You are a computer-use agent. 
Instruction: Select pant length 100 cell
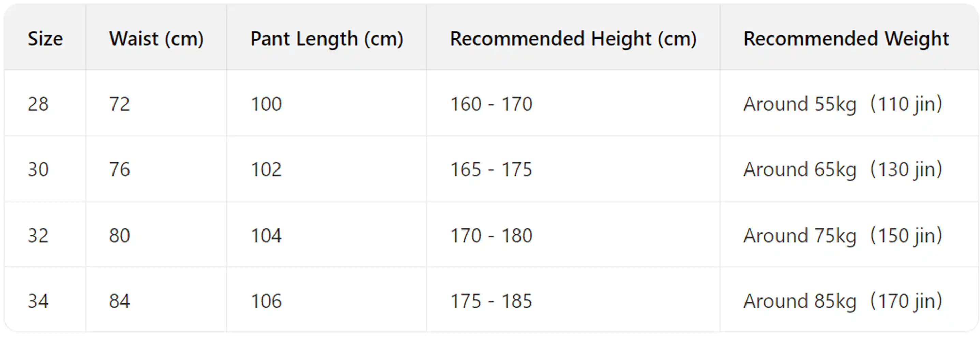coord(266,104)
